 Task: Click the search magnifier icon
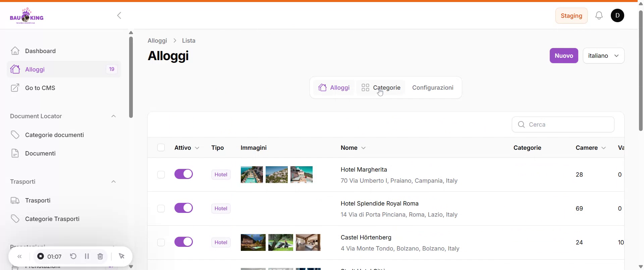[x=521, y=125]
